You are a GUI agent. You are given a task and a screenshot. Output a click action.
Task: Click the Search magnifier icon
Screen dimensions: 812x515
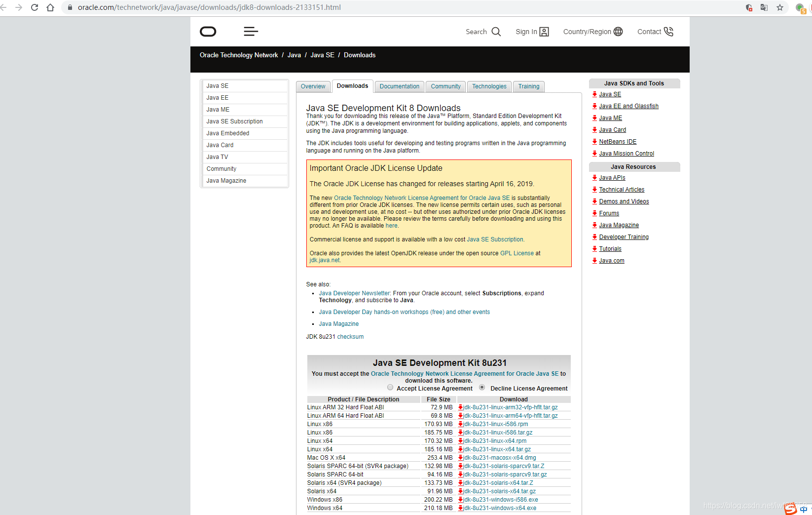click(496, 32)
